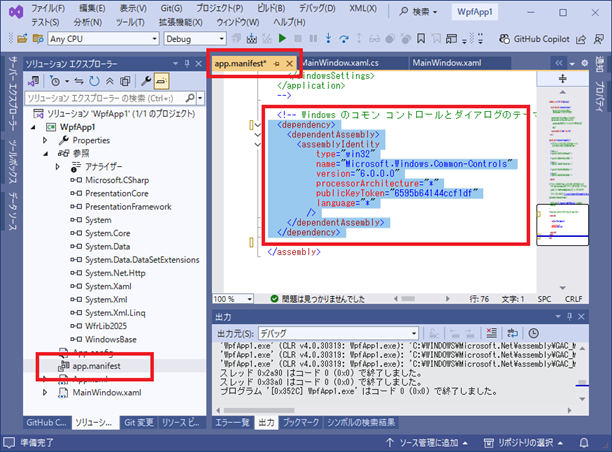Click the code minimap viewport

562,225
